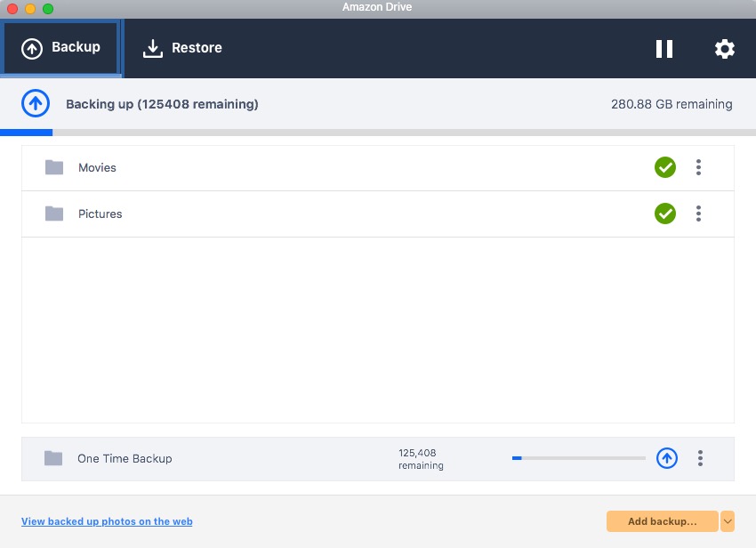
Task: Click the 280.88 GB remaining text
Action: [672, 104]
